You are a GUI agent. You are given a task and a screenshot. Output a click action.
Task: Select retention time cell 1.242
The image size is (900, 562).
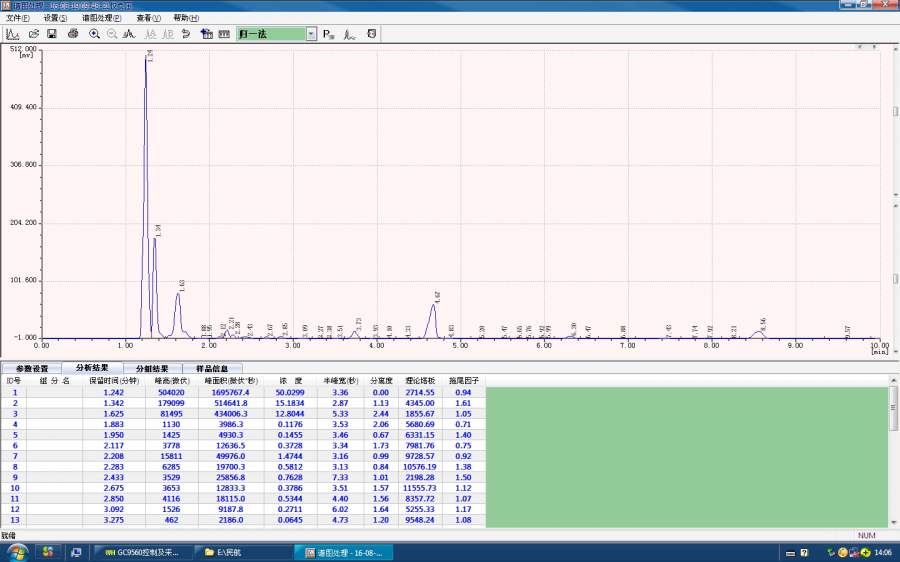point(114,393)
